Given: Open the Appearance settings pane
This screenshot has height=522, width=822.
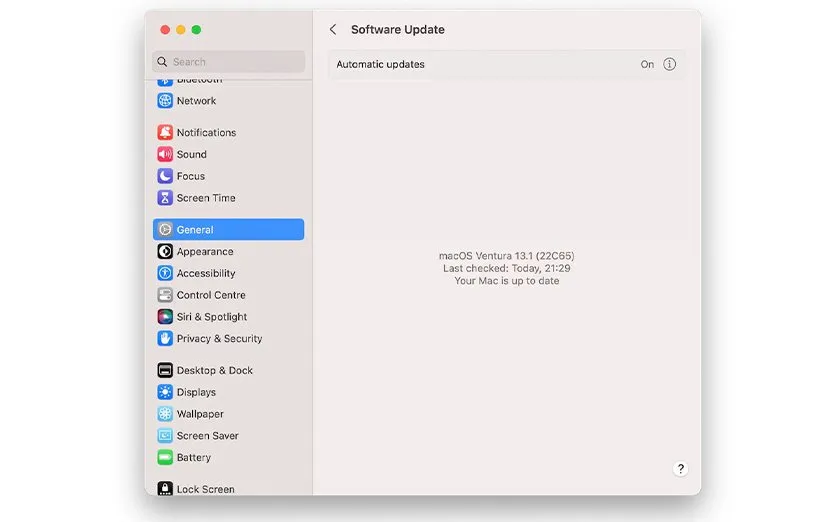Looking at the screenshot, I should [x=205, y=252].
